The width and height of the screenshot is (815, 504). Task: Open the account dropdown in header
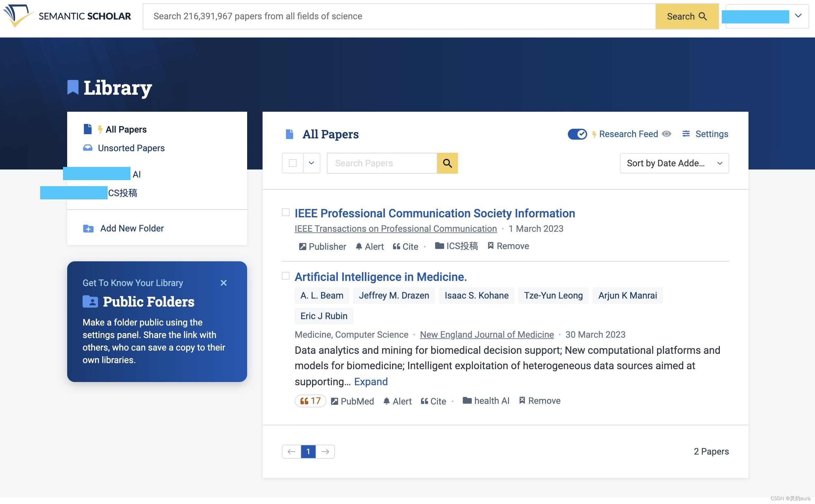[798, 16]
